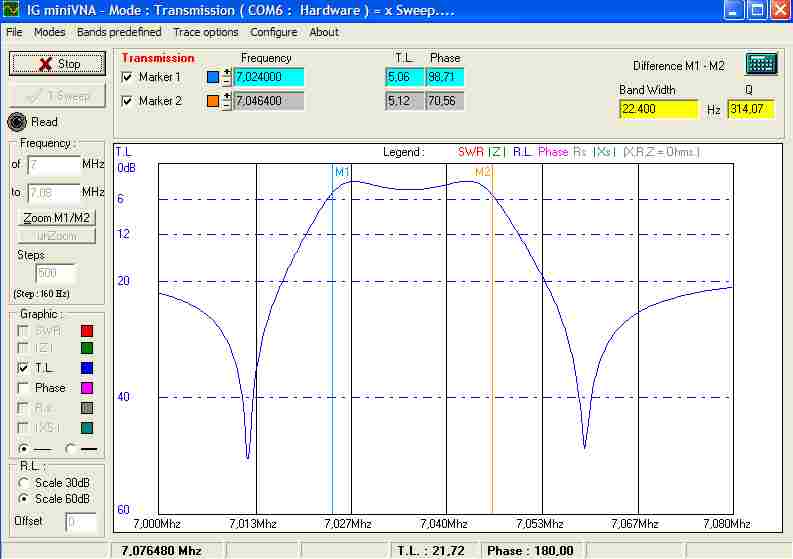
Task: Uncheck the Marker 2 checkbox
Action: point(127,101)
